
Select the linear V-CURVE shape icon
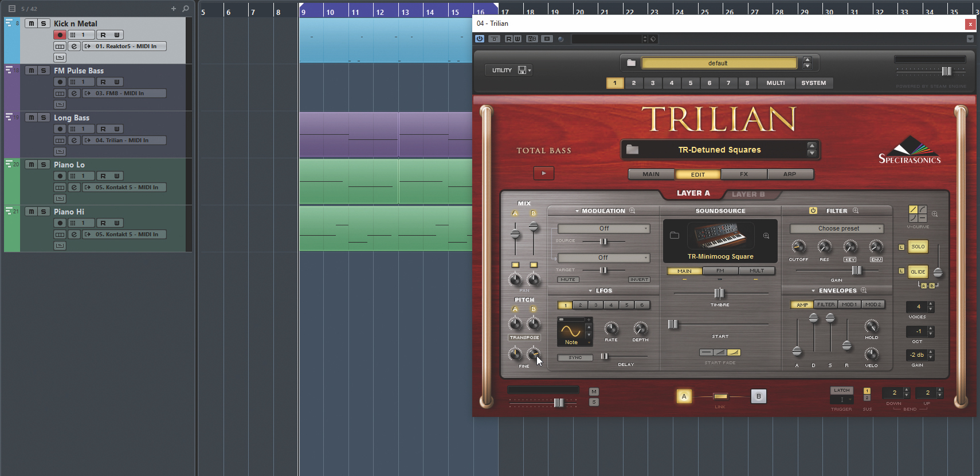(913, 209)
